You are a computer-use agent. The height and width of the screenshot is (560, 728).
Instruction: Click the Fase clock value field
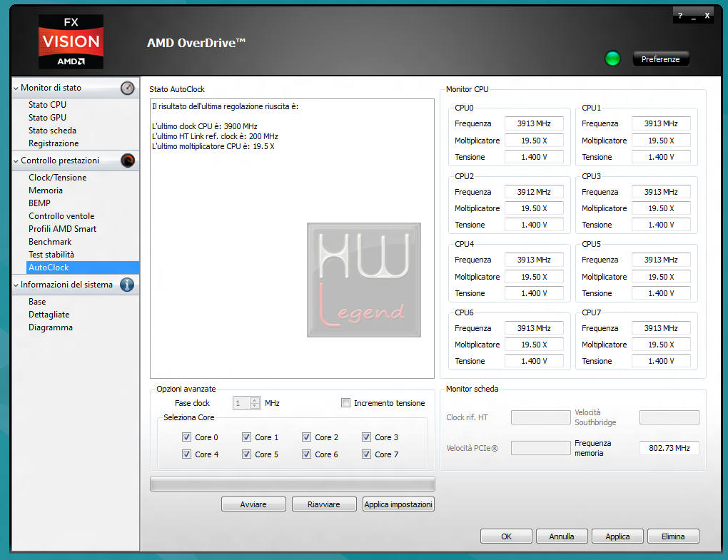241,403
